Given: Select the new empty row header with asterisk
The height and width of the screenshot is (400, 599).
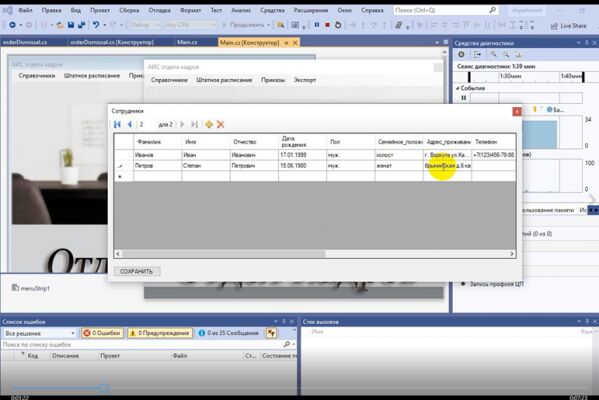Looking at the screenshot, I should coord(123,176).
